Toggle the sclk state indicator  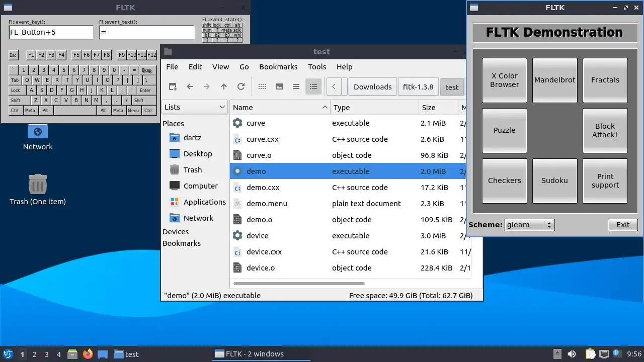tap(237, 30)
